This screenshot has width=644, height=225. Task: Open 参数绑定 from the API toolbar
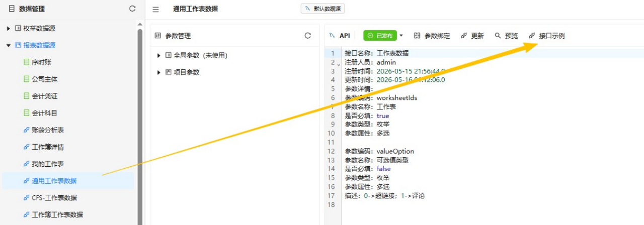tap(432, 36)
